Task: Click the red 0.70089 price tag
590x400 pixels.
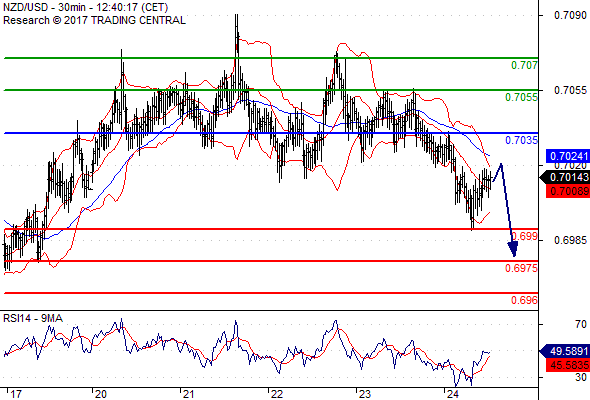Action: 568,191
